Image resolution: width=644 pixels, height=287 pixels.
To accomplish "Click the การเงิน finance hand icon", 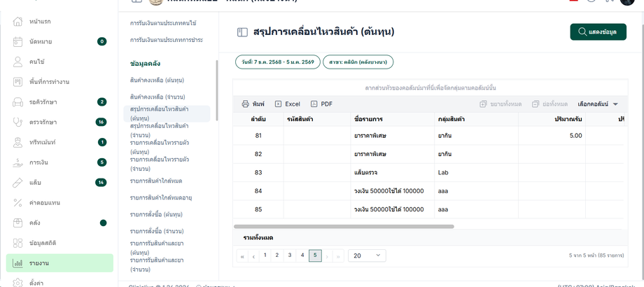I will click(x=17, y=162).
